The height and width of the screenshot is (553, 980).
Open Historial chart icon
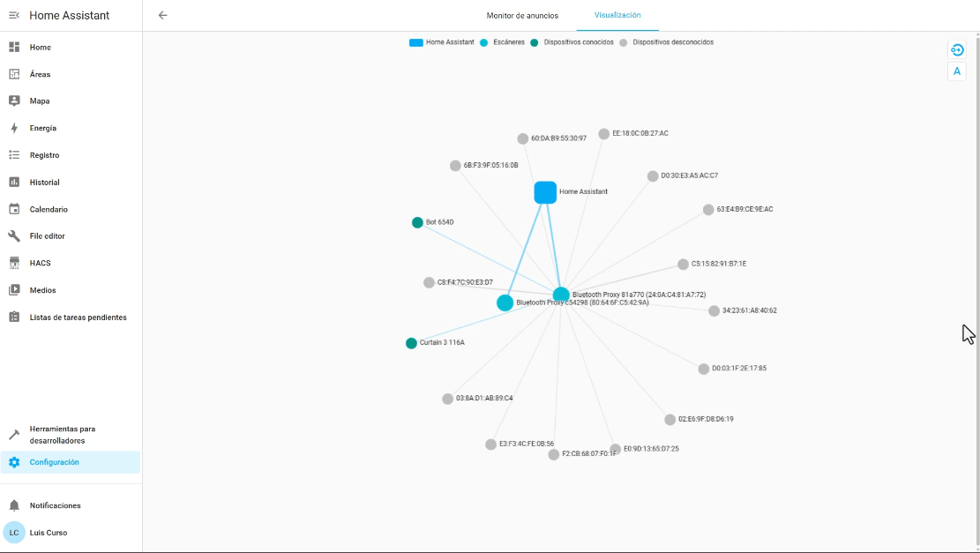[14, 182]
